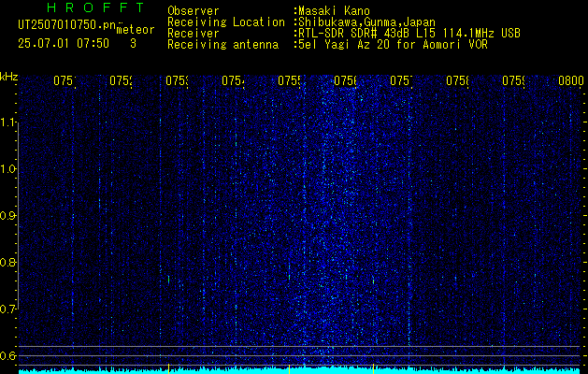
Task: Click the 0757 time marker
Action: [401, 80]
